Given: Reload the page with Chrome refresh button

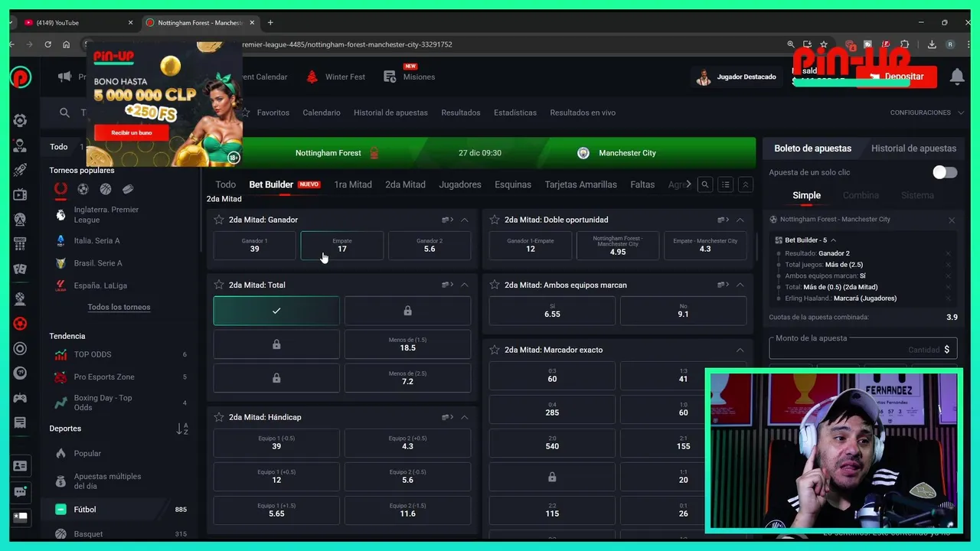Looking at the screenshot, I should 48,44.
